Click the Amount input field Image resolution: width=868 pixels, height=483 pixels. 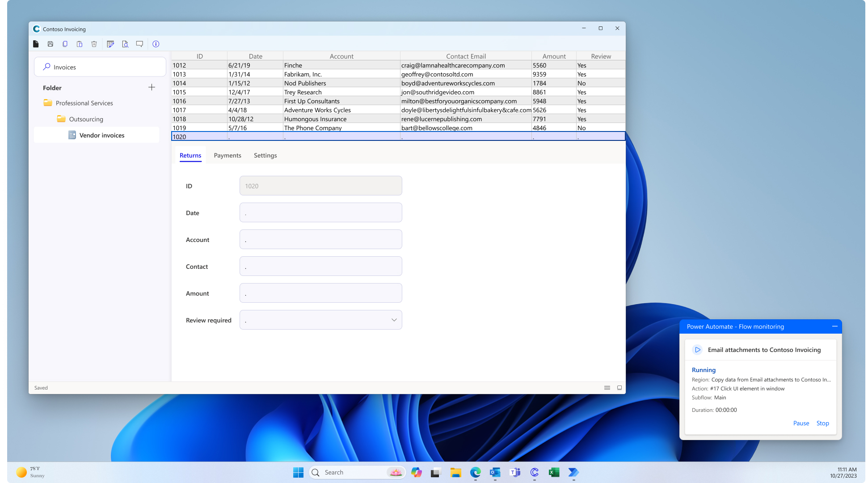click(x=320, y=292)
